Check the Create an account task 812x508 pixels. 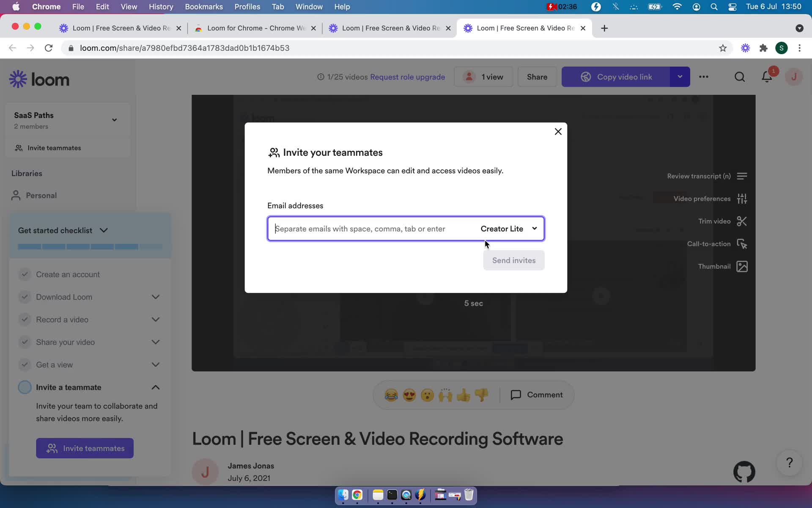point(25,274)
